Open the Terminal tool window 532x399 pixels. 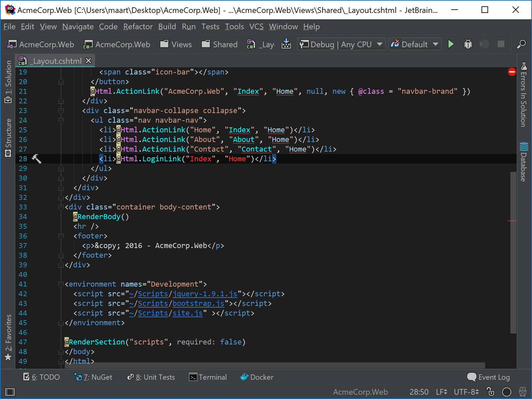208,377
